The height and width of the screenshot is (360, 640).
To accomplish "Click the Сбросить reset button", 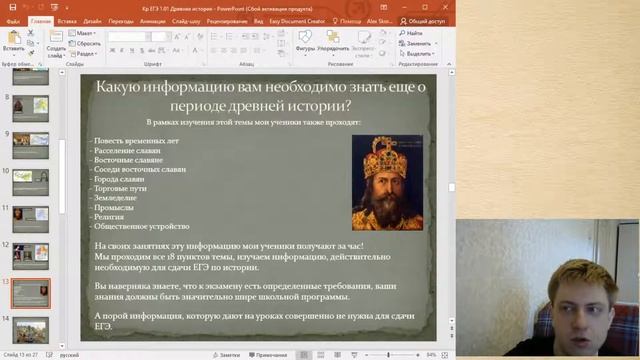I will [85, 43].
